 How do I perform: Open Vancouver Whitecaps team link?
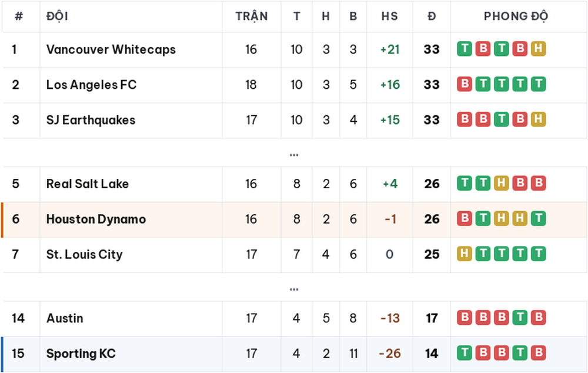(111, 49)
